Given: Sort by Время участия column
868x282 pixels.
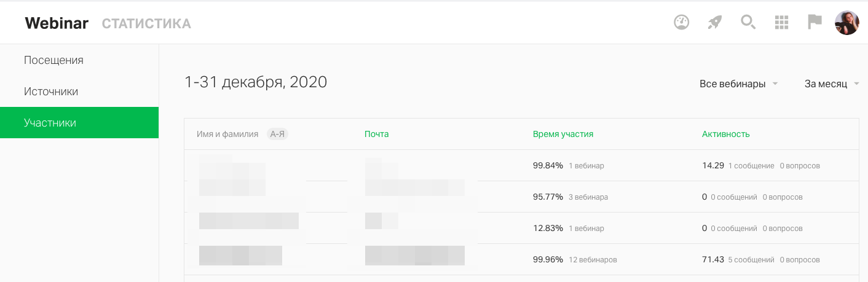Looking at the screenshot, I should 562,134.
